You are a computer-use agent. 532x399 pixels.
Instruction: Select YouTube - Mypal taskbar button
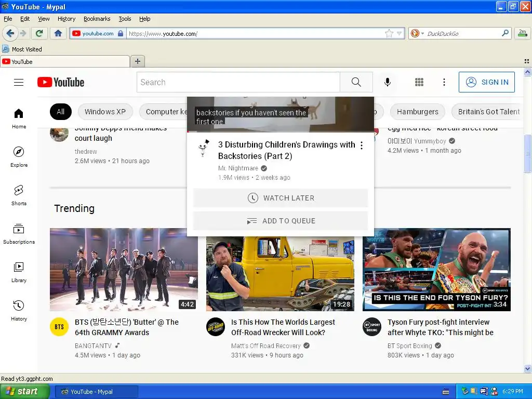pos(96,392)
